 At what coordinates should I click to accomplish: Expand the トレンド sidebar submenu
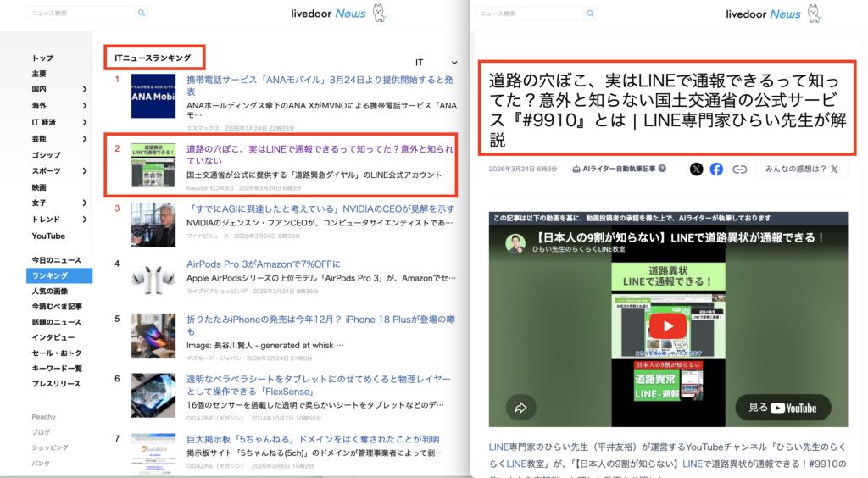(85, 220)
